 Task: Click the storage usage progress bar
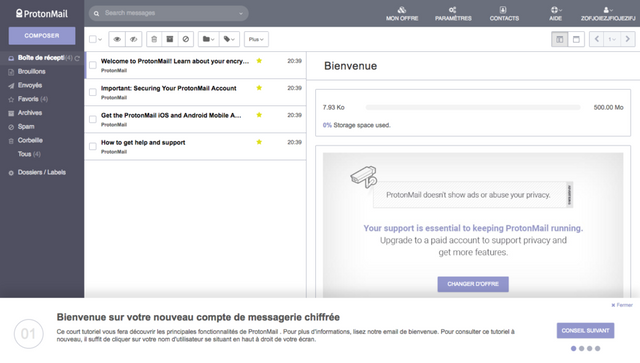click(473, 107)
